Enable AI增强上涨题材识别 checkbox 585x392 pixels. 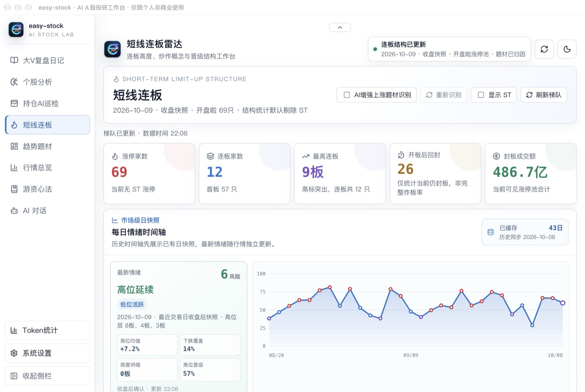(x=347, y=95)
